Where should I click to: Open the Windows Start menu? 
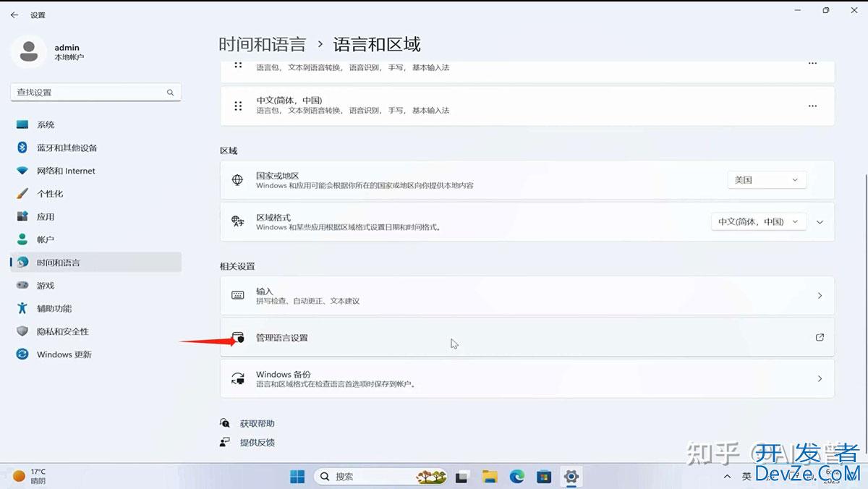pos(297,477)
